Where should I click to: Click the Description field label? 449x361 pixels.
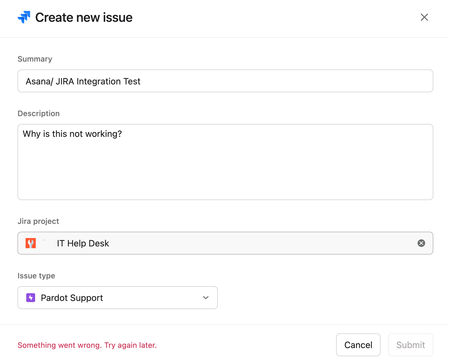[x=39, y=114]
